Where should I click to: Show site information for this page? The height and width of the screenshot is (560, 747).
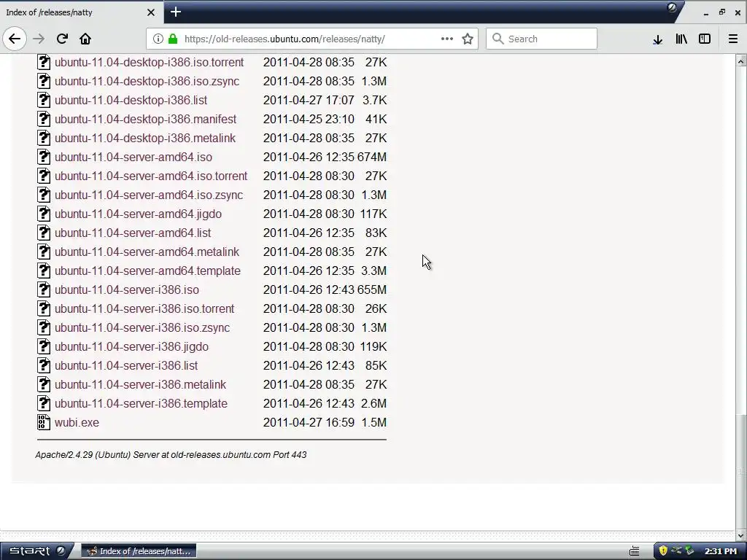point(158,39)
